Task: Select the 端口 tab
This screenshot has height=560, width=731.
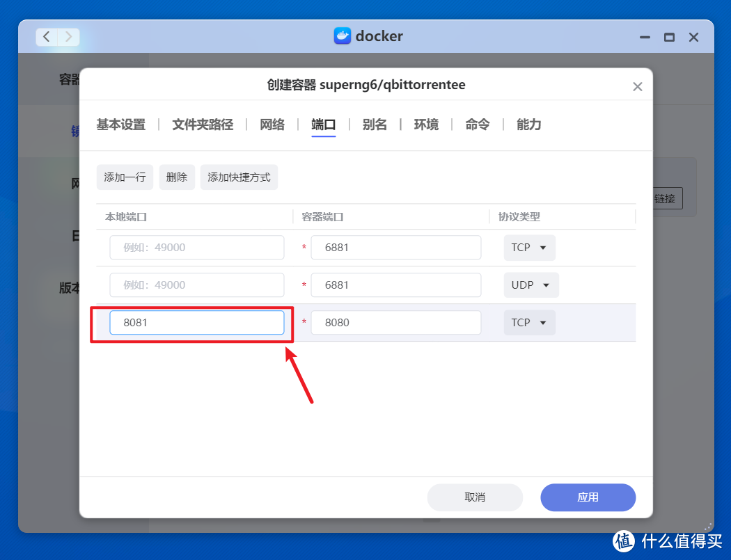Action: (323, 125)
